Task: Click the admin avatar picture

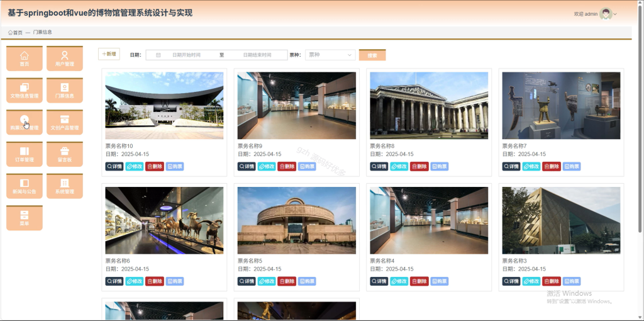Action: point(606,14)
